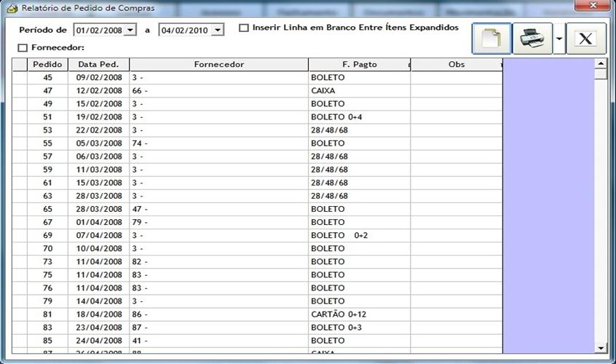
Task: Select pedido 85 cell
Action: (47, 341)
